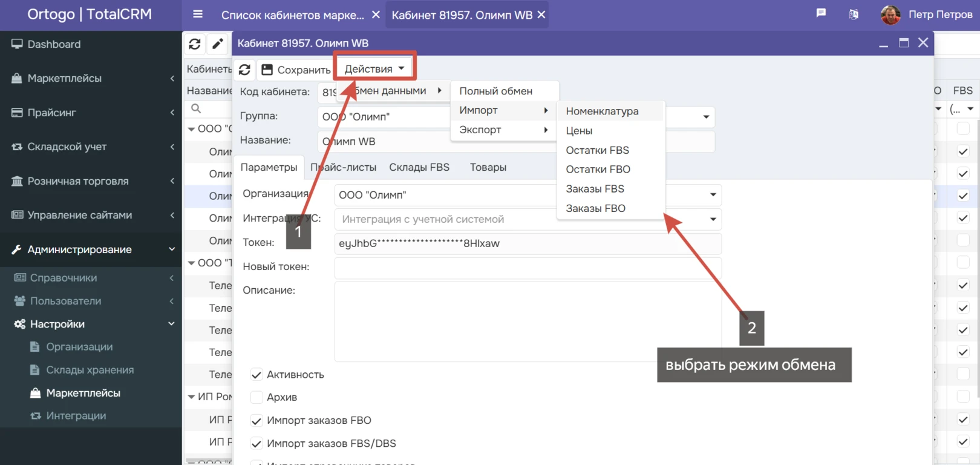Viewport: 980px width, 465px height.
Task: Toggle the Архив checkbox
Action: (x=256, y=397)
